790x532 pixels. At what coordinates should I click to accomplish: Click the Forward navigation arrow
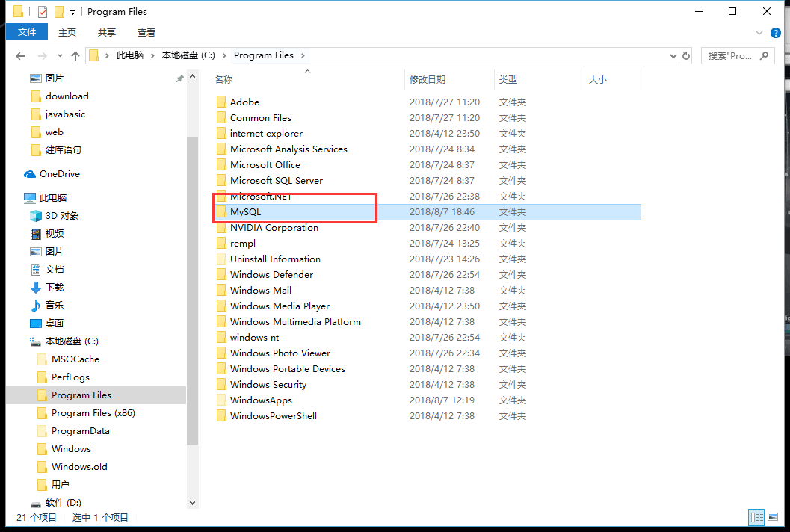tap(43, 56)
